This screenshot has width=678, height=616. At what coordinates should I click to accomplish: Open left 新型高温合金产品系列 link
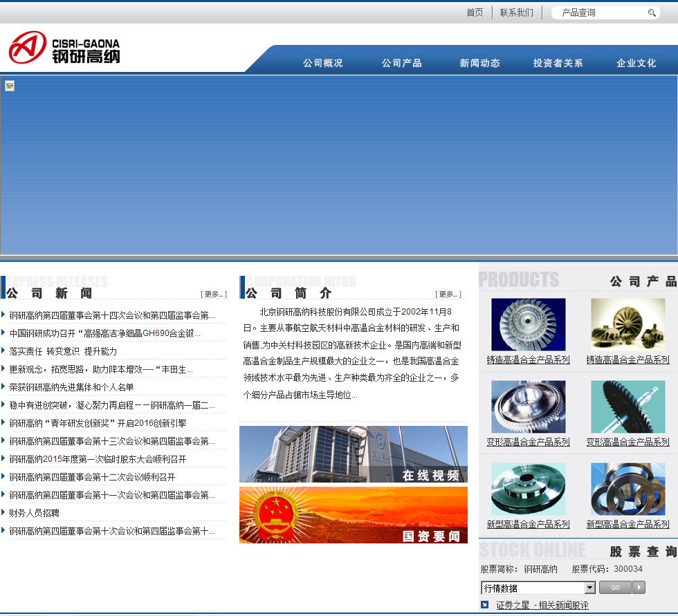pos(529,525)
